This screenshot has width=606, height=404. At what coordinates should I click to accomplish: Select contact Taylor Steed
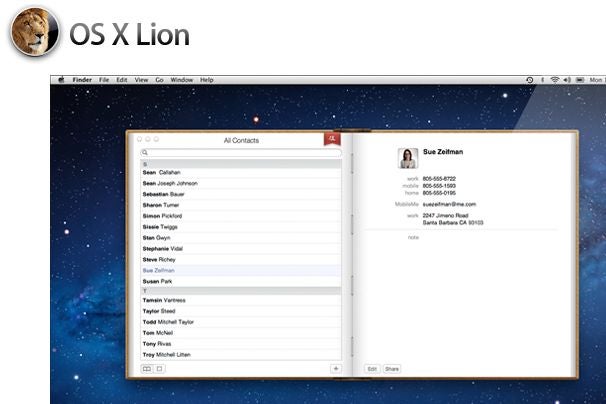pos(241,311)
